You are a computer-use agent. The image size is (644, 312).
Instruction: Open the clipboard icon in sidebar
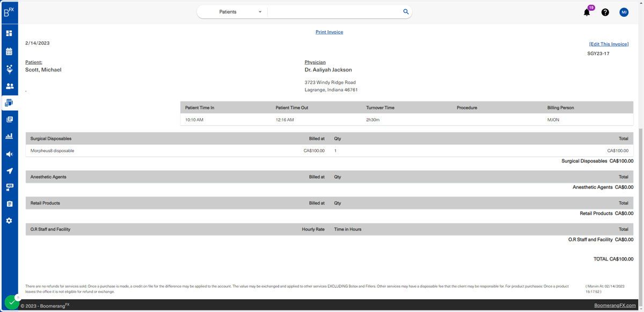[x=9, y=204]
